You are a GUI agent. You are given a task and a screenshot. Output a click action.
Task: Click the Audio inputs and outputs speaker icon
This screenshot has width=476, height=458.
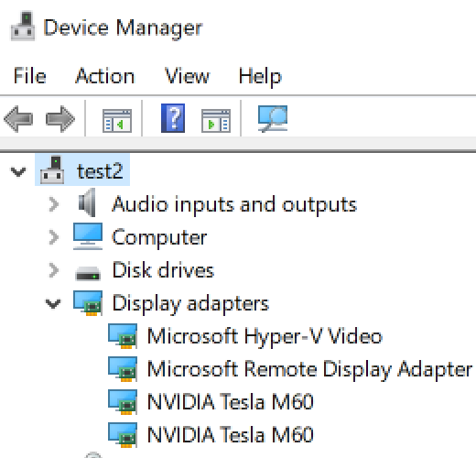tap(87, 202)
